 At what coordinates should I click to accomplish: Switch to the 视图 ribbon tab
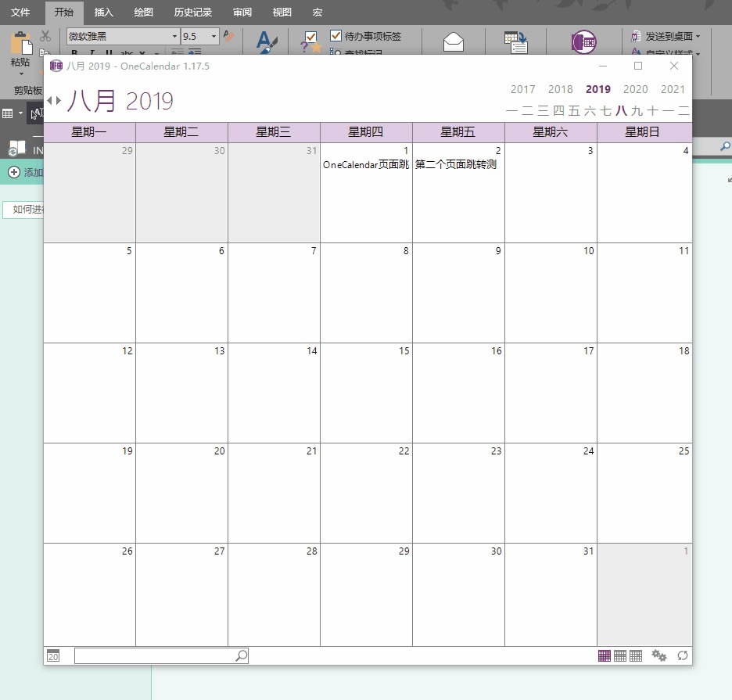click(282, 13)
